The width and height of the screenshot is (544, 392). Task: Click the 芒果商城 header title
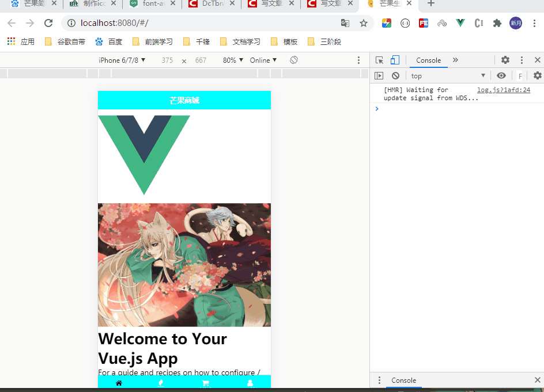(x=184, y=101)
